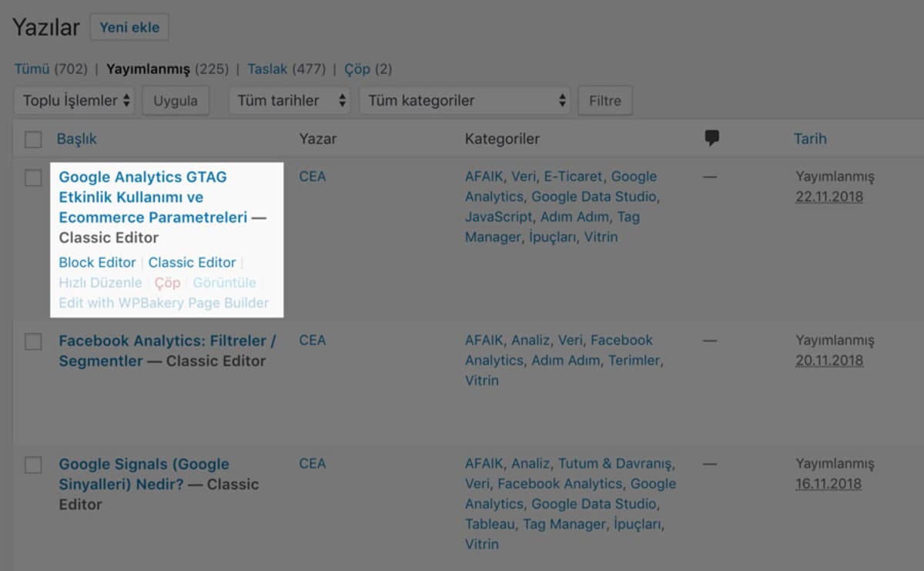Click the Filtre button

605,101
